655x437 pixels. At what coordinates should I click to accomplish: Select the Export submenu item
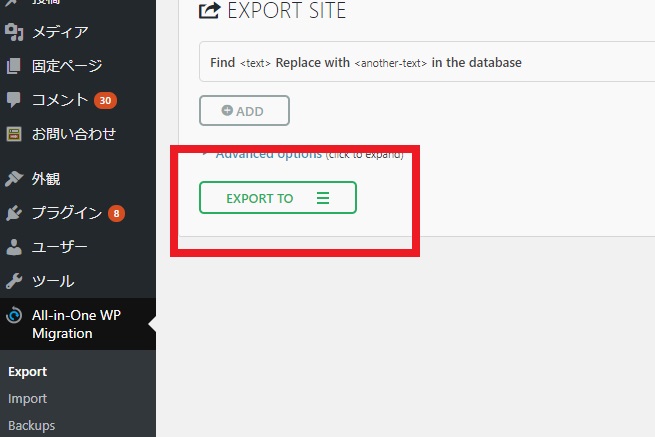coord(27,371)
